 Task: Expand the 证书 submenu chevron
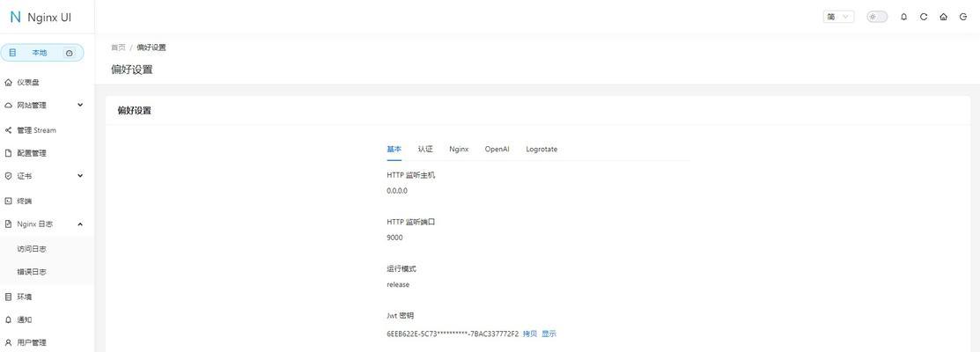point(80,176)
